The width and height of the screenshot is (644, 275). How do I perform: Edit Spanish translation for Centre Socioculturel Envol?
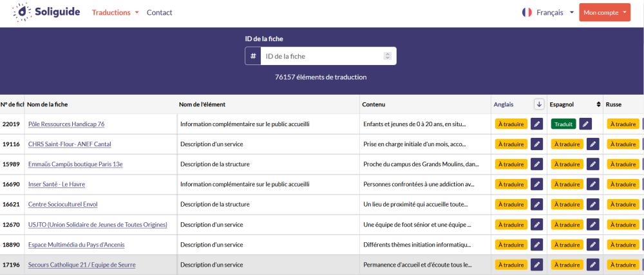(x=593, y=205)
